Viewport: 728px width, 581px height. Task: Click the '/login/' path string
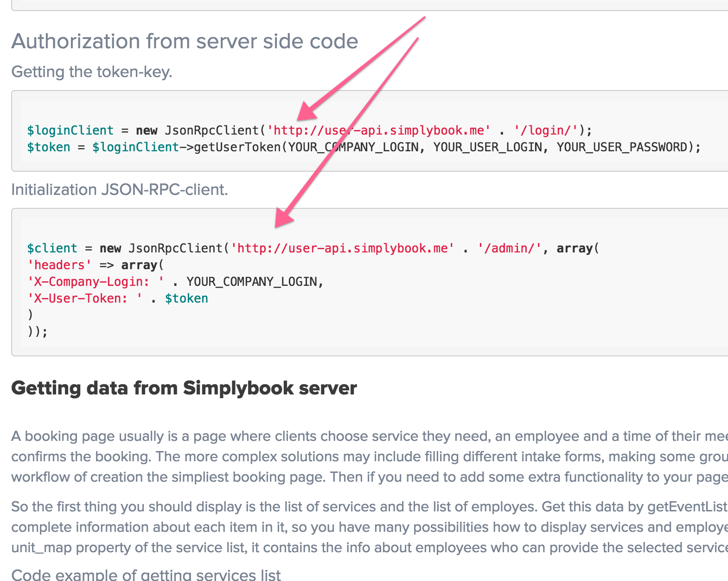click(546, 130)
